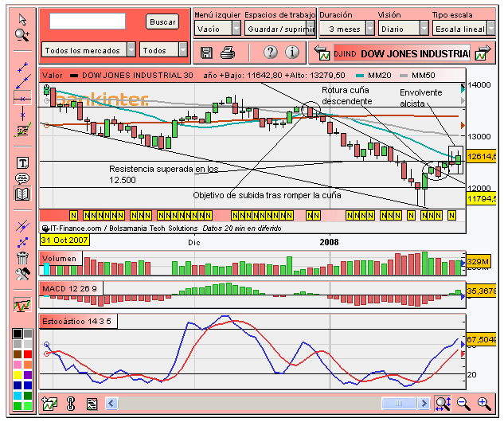
Task: Click the MACD 12 26 9 label
Action: coord(69,288)
